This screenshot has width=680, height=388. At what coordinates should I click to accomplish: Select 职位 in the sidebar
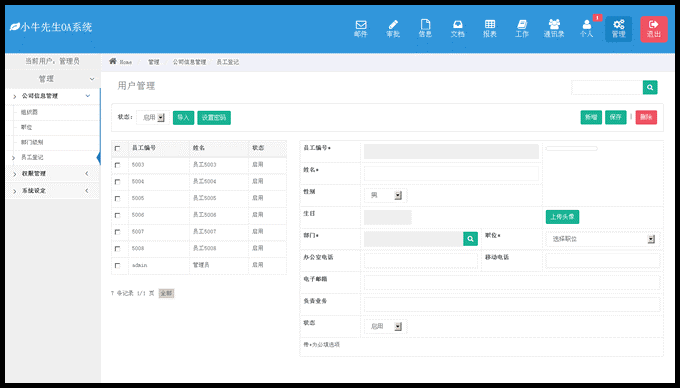tap(26, 127)
